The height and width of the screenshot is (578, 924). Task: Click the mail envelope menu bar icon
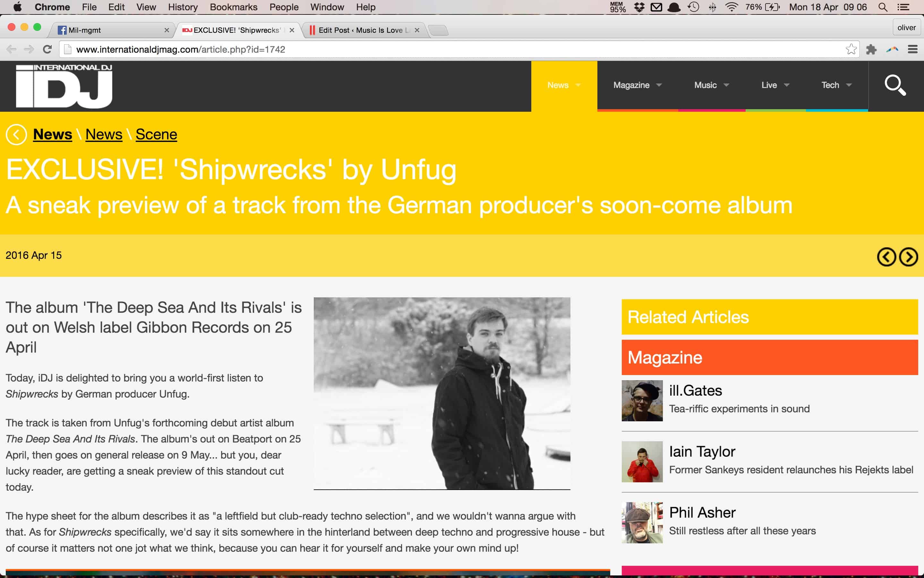pos(656,7)
